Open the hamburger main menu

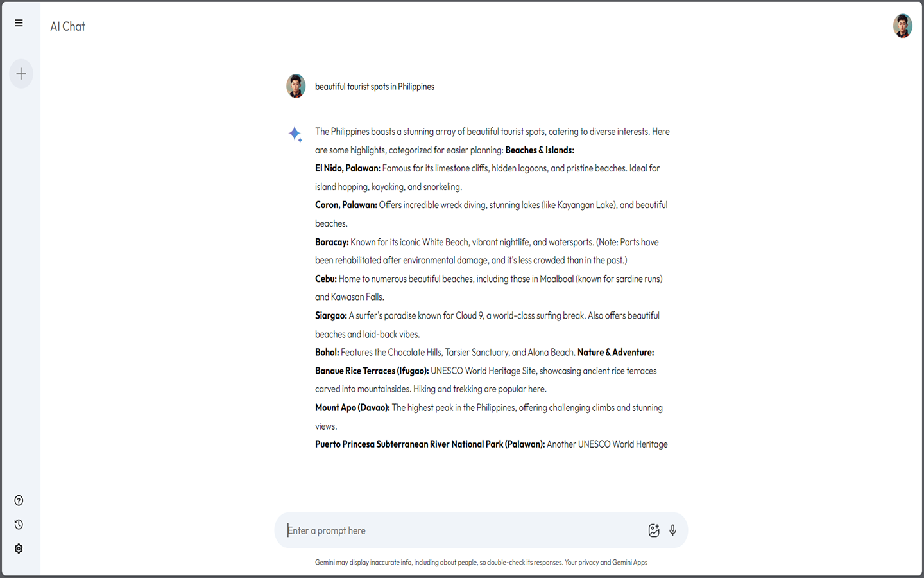coord(19,23)
